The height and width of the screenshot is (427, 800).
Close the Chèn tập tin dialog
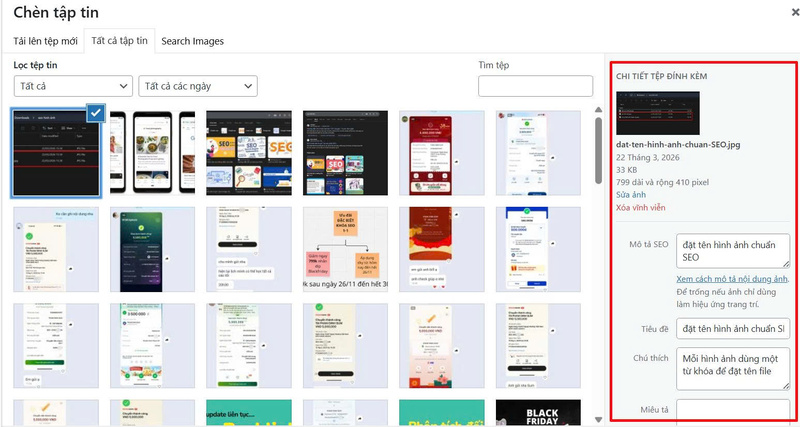[x=795, y=12]
